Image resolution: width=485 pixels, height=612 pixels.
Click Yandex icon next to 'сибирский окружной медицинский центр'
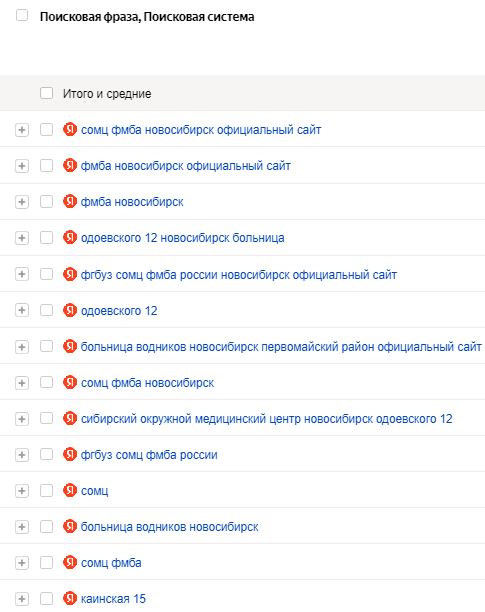click(70, 418)
